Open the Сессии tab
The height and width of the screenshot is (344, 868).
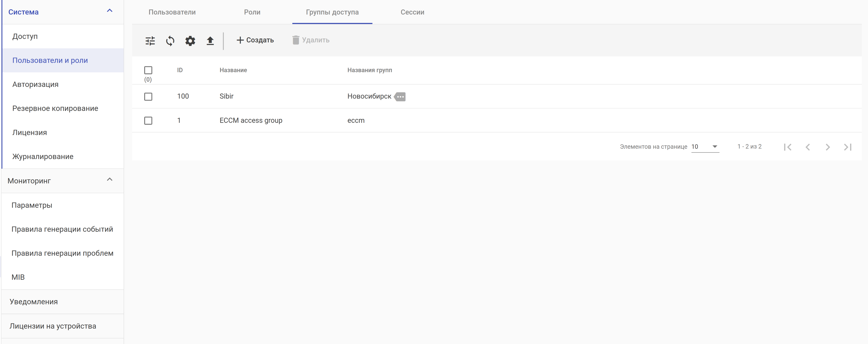tap(412, 12)
